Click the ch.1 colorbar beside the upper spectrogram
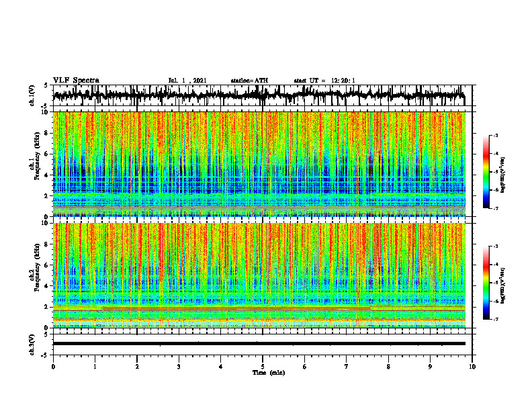 [x=486, y=172]
